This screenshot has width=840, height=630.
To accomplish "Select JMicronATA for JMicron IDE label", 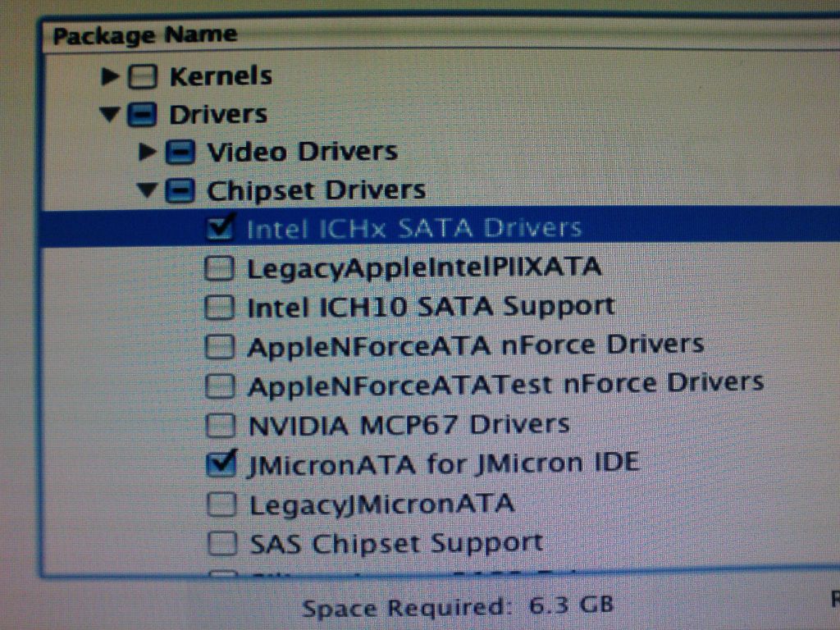I will coord(444,464).
